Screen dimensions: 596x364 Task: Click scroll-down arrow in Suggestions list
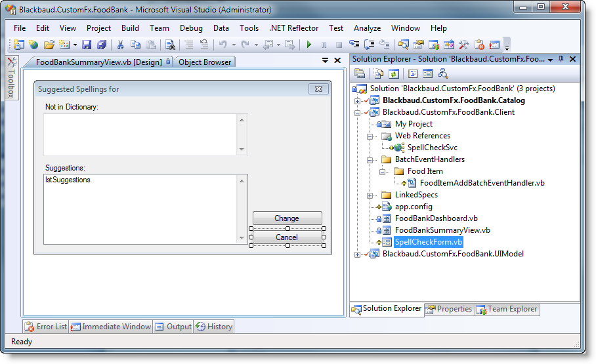[242, 238]
